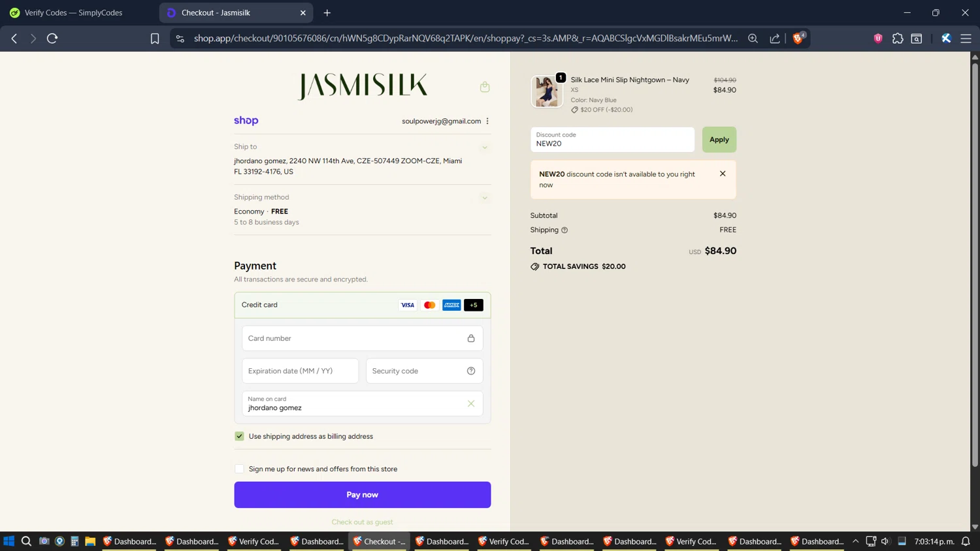
Task: Share this page via share icon
Action: [775, 39]
